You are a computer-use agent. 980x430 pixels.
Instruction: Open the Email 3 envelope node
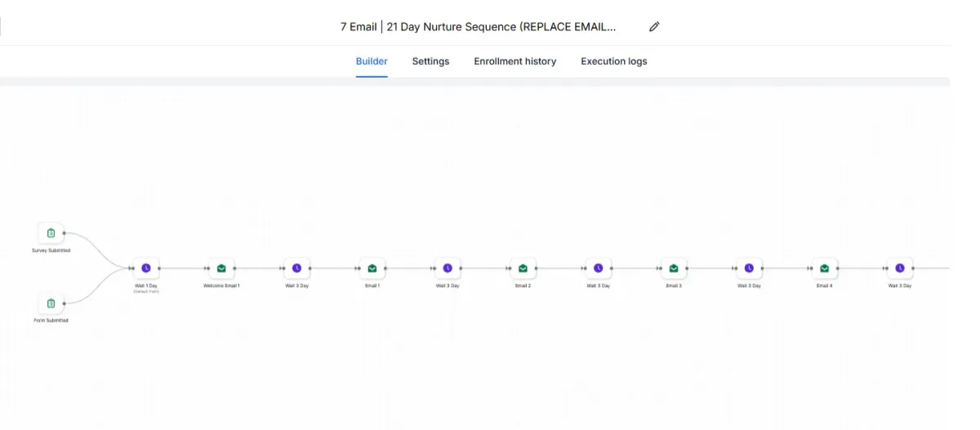674,268
